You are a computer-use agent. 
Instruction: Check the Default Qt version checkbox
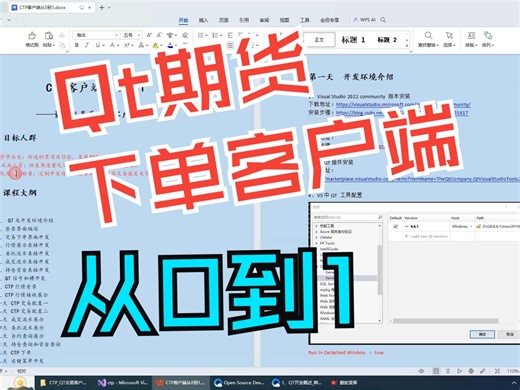coord(395,226)
